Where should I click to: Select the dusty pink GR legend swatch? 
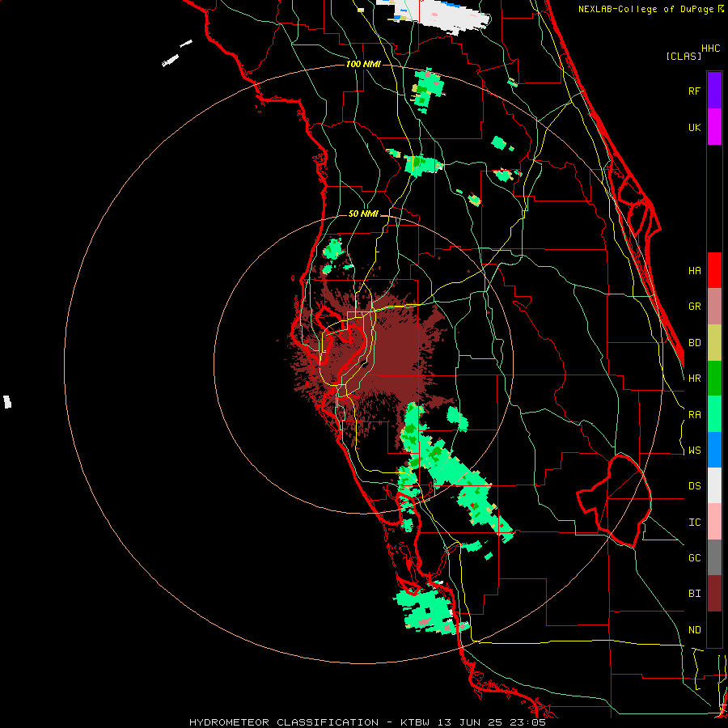coord(714,306)
